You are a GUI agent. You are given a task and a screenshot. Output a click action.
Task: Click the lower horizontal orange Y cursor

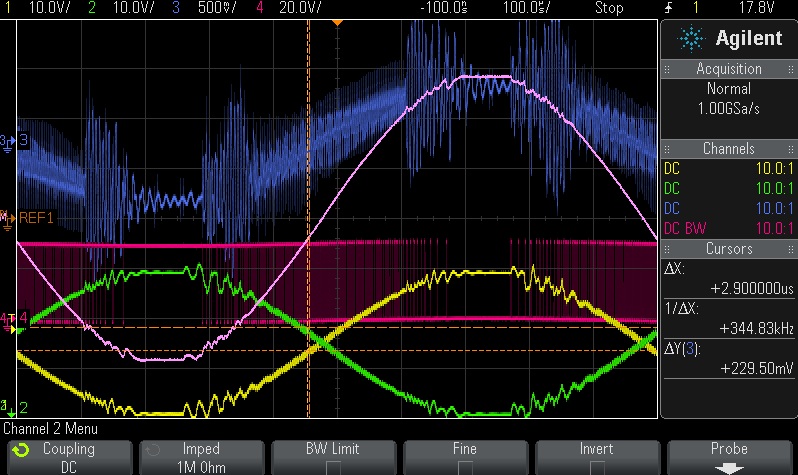tap(337, 351)
